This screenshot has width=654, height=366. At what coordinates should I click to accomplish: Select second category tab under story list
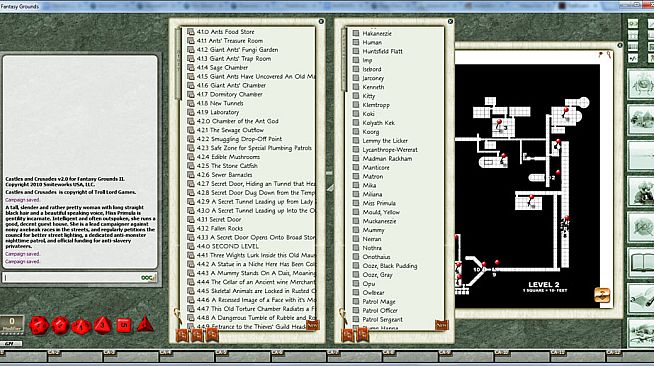click(197, 335)
